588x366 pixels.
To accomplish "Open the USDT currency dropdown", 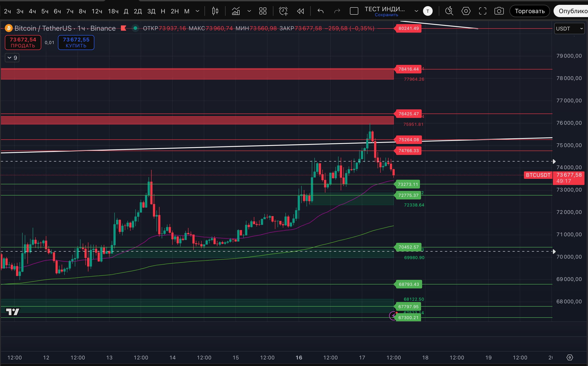I will pyautogui.click(x=569, y=28).
